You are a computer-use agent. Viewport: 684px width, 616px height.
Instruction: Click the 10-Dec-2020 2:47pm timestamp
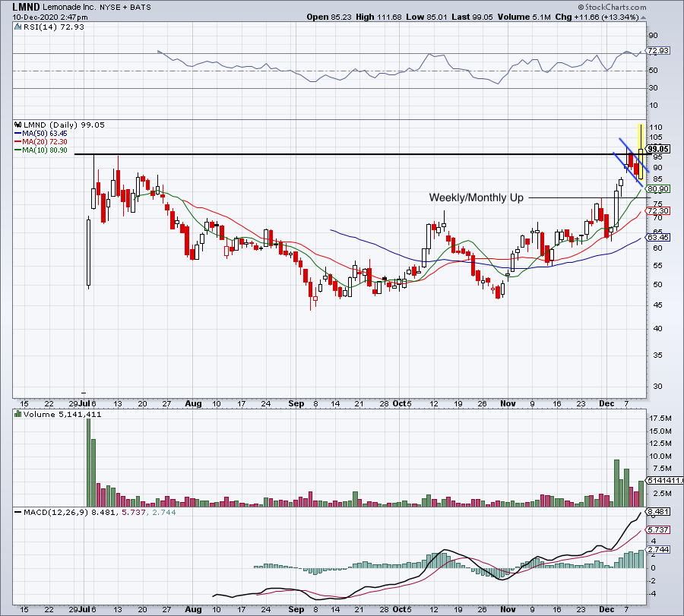tap(49, 17)
